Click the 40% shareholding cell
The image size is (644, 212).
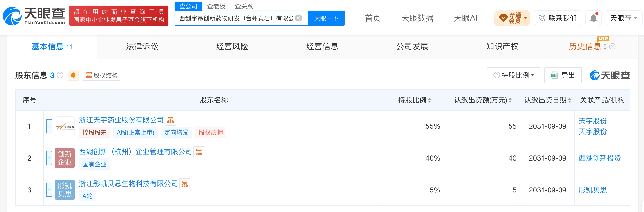click(x=414, y=158)
